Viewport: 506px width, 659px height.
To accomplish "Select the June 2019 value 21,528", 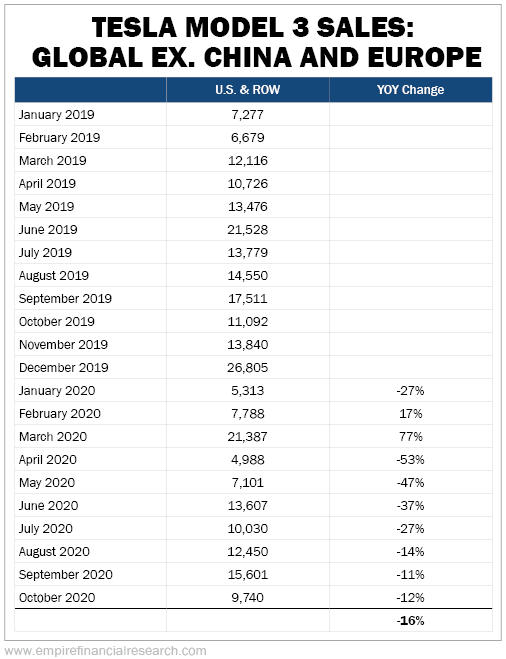I will (x=248, y=229).
